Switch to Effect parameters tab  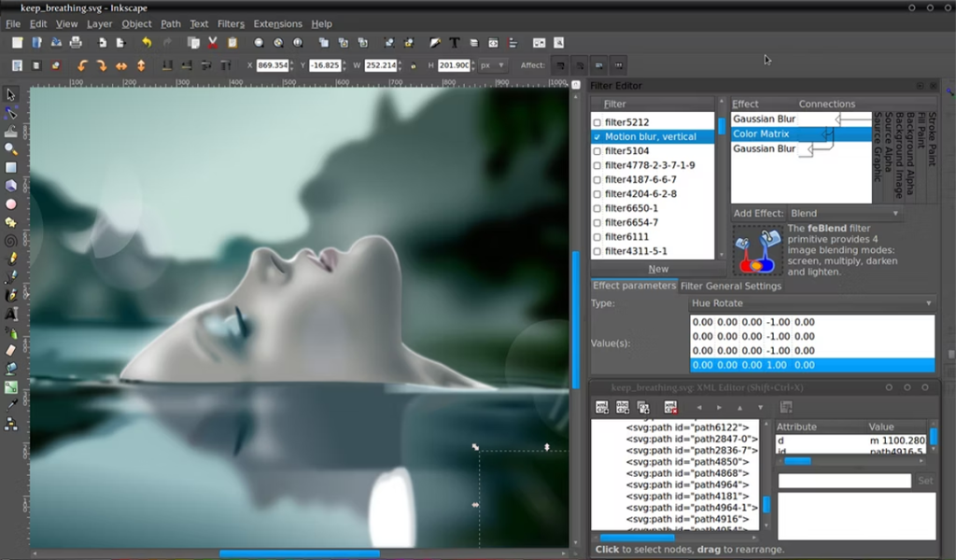[x=634, y=286]
